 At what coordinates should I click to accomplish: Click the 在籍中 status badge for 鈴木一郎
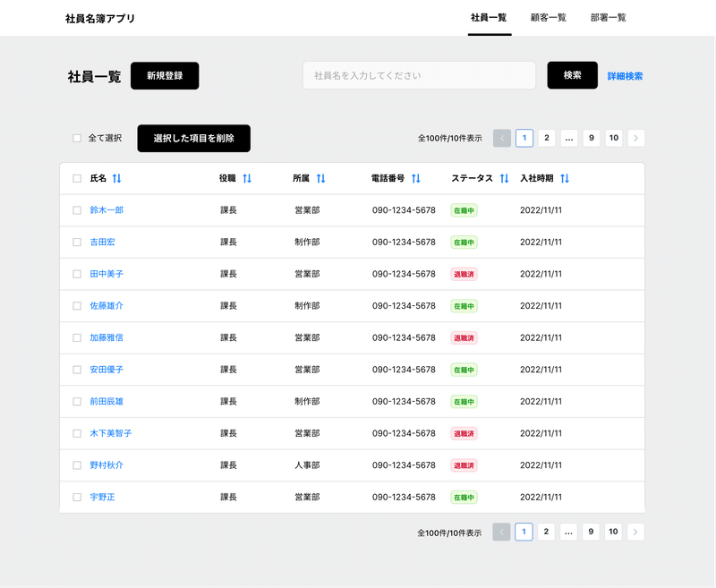[x=464, y=210]
